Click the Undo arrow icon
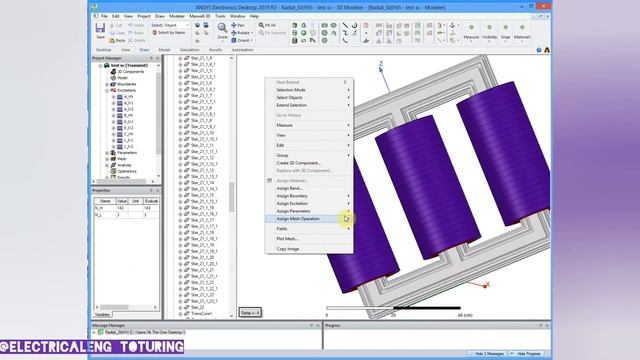This screenshot has width=640, height=360. pos(131,25)
